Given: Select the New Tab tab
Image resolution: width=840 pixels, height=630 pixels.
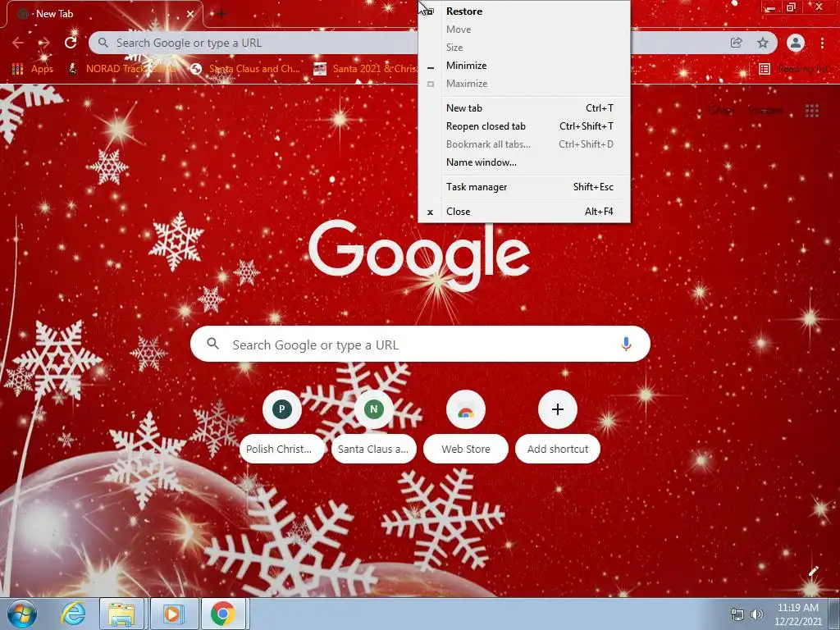Looking at the screenshot, I should tap(104, 14).
